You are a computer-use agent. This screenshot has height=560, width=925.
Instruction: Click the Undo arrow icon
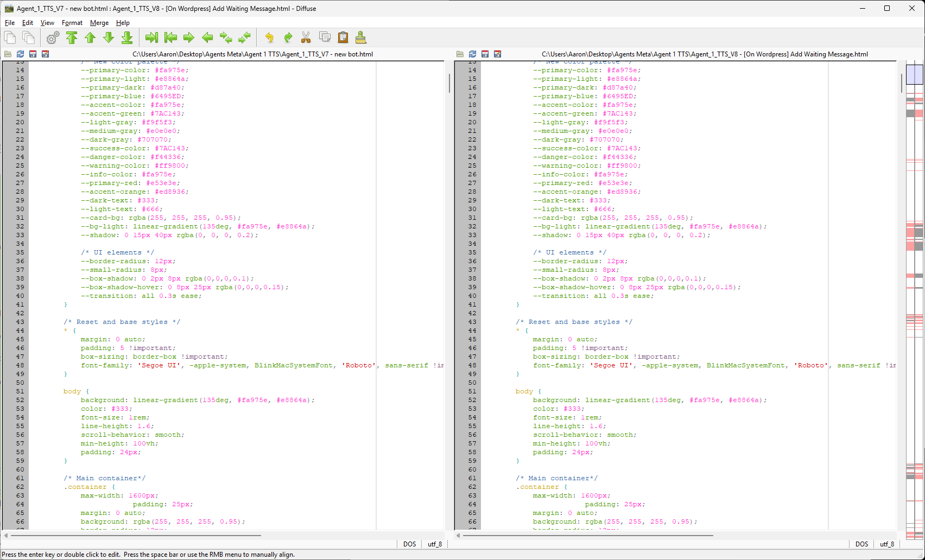[269, 37]
